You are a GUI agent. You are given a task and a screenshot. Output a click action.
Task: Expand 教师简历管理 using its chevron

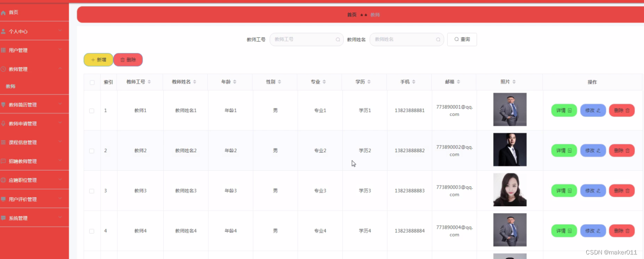point(60,104)
